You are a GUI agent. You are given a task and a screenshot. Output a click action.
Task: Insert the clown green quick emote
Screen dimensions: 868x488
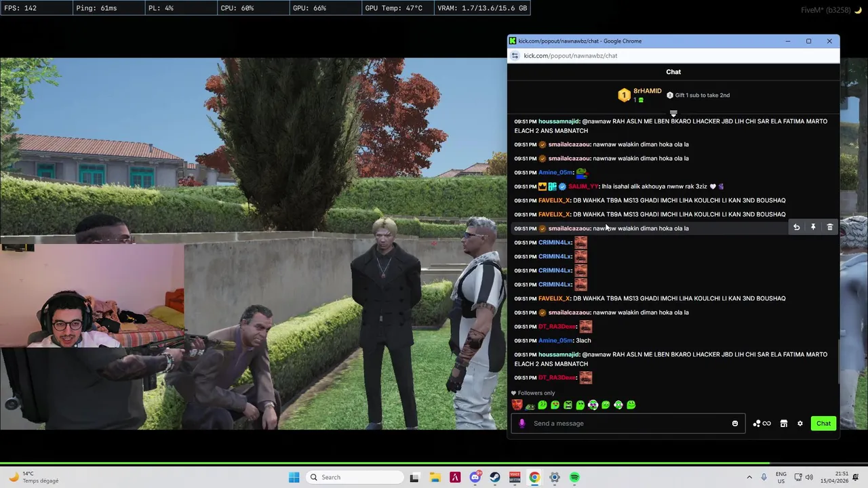coord(593,405)
